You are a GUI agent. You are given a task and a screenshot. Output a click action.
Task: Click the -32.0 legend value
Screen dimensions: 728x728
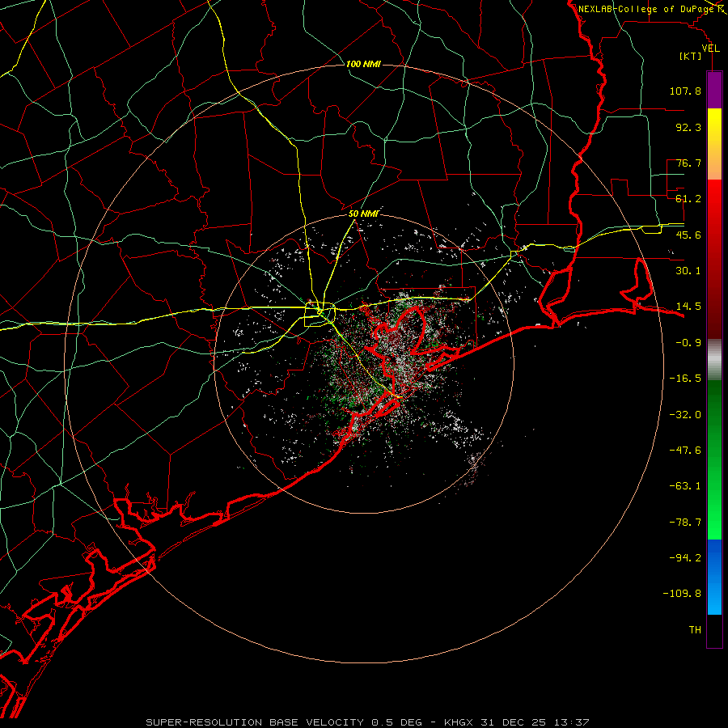click(685, 415)
